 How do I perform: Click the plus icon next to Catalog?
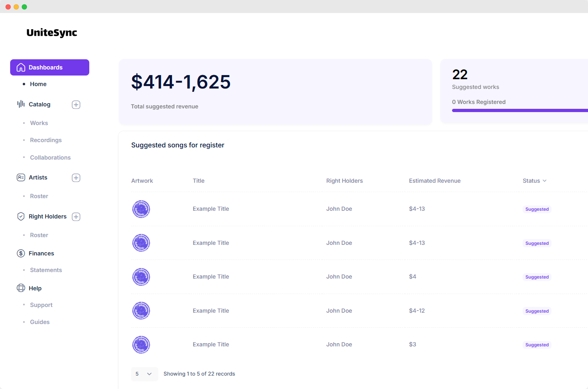point(76,104)
